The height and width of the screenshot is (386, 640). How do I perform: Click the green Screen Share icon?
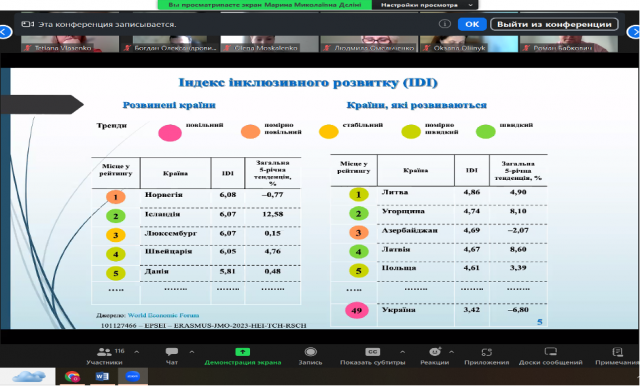tap(242, 352)
